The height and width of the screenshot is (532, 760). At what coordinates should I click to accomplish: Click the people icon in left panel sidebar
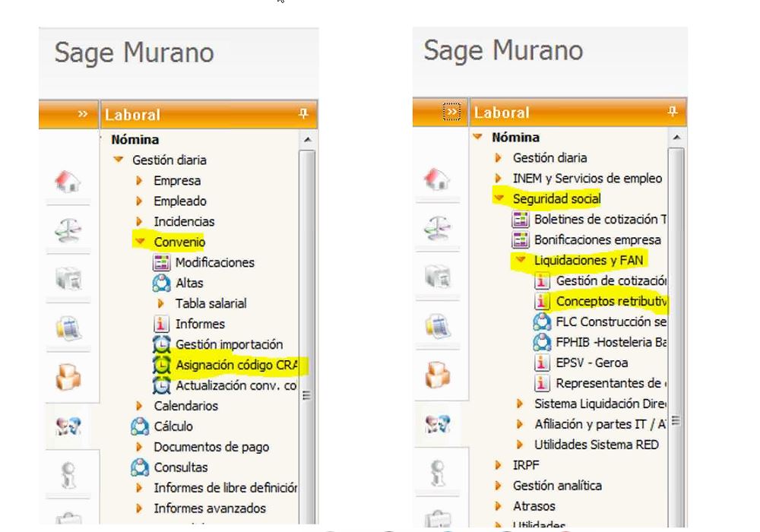pos(68,426)
